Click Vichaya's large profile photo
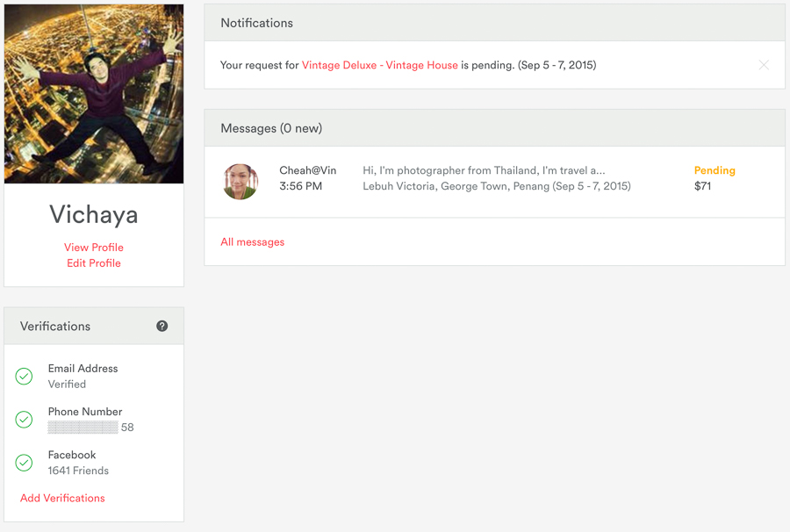Screen dimensions: 790x532 point(94,94)
